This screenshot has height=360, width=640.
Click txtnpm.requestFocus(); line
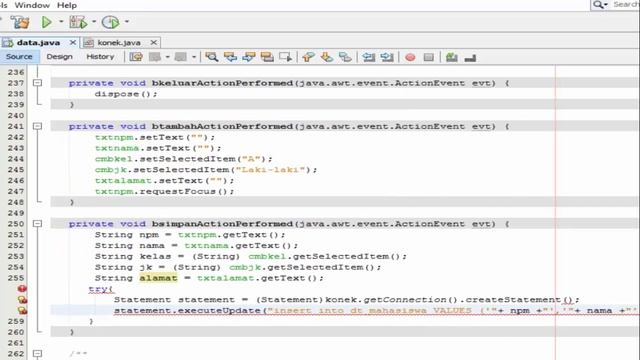(164, 191)
